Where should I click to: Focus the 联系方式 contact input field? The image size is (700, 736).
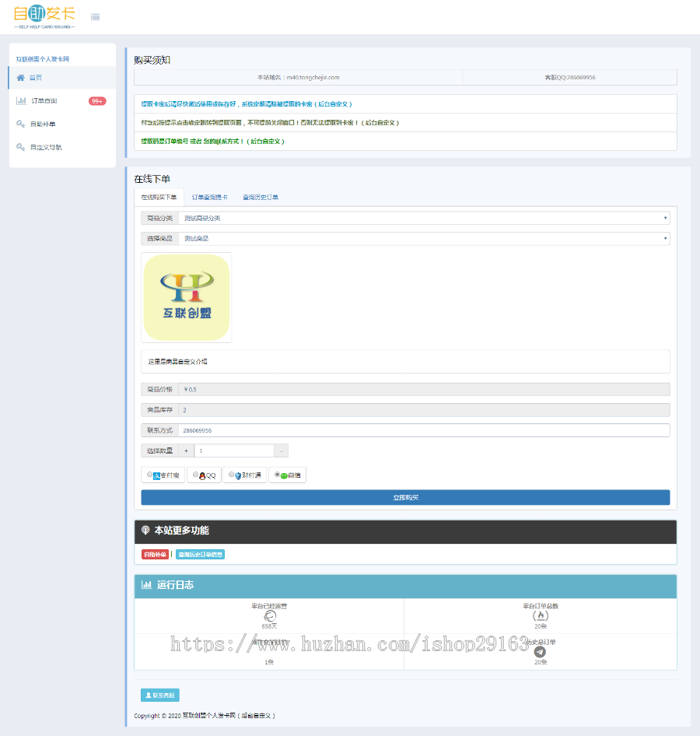click(424, 430)
